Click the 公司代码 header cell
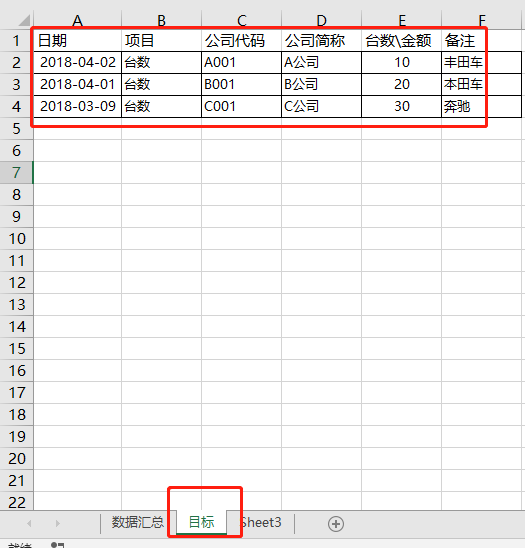Viewport: 525px width, 548px height. pos(242,41)
